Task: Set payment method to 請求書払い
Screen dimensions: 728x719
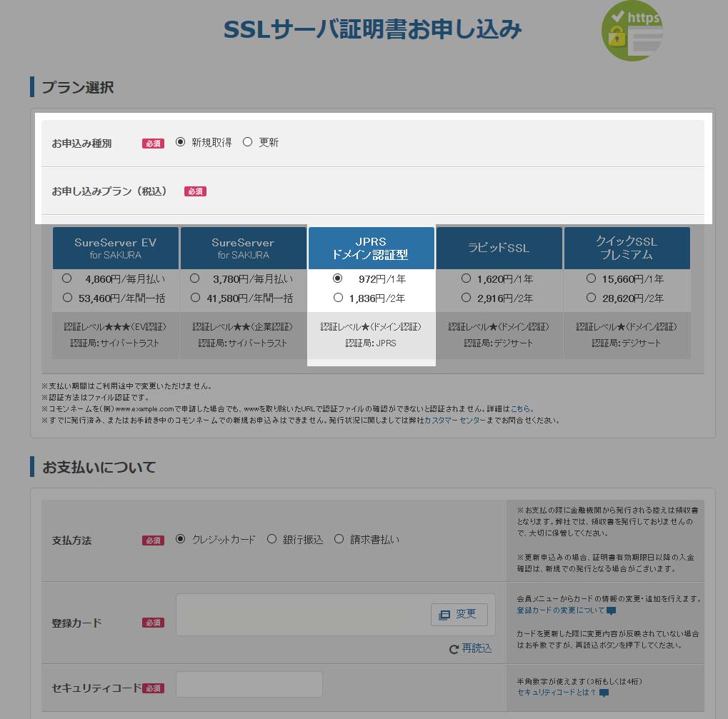Action: 339,539
